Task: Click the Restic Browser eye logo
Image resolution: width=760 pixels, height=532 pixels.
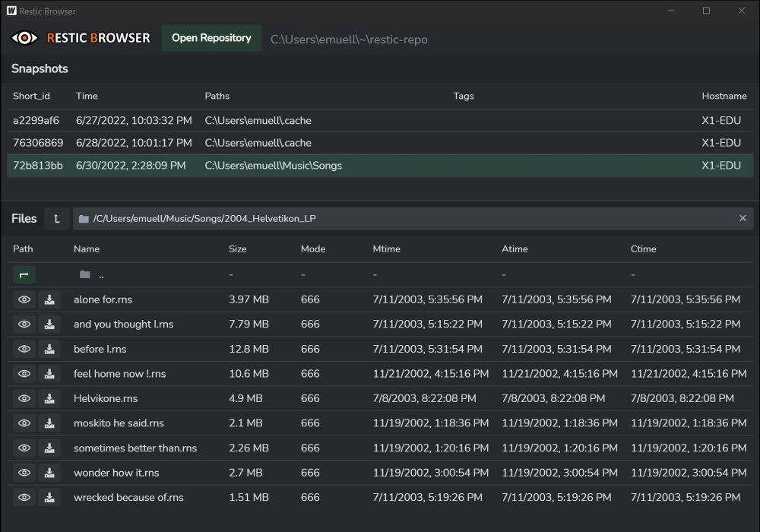Action: (x=24, y=37)
